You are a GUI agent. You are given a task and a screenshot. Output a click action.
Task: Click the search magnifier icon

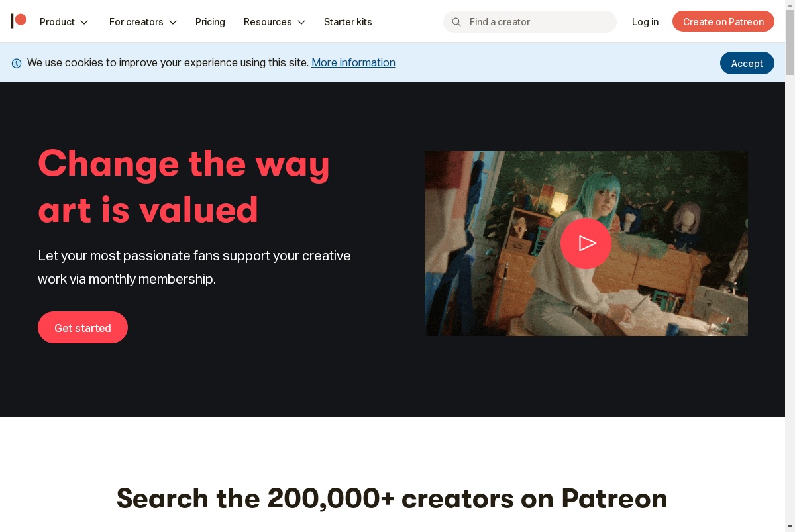pos(456,22)
